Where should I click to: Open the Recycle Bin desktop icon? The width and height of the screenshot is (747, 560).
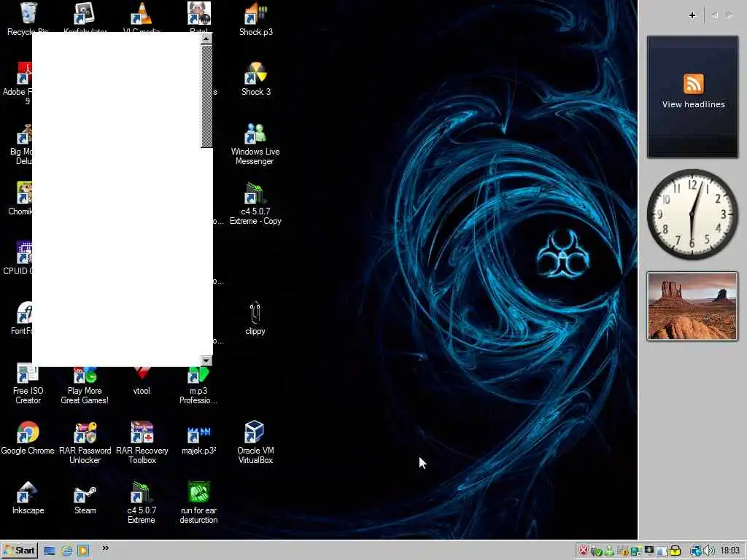(28, 17)
